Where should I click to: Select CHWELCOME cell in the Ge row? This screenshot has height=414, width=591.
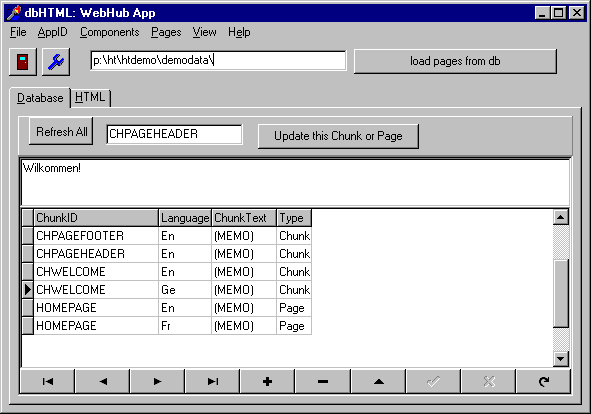click(x=96, y=290)
